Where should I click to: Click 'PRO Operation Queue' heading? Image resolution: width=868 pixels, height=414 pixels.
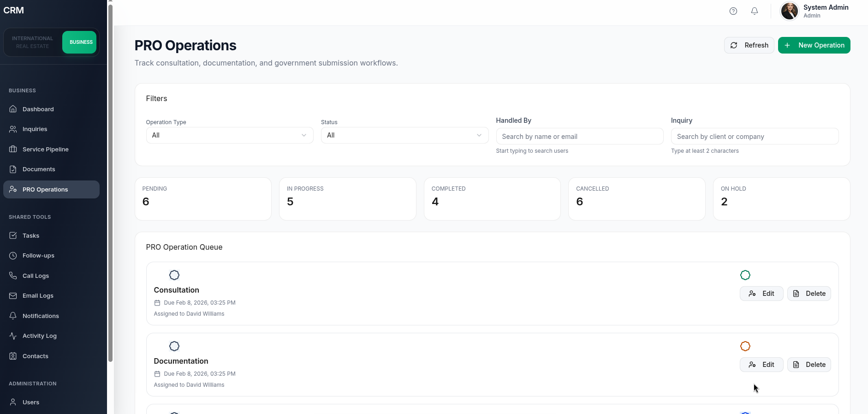184,247
